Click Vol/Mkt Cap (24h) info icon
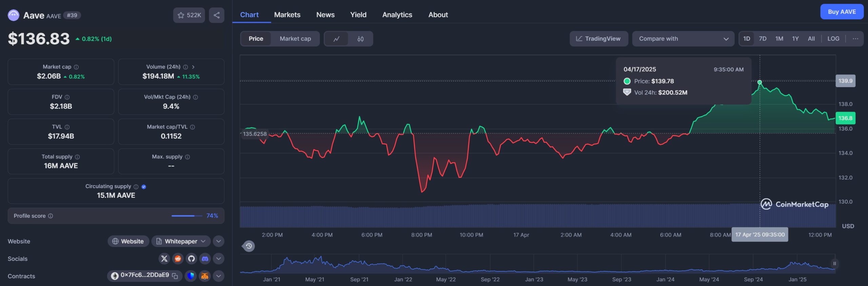Screen dimensions: 868x286 click(x=196, y=97)
